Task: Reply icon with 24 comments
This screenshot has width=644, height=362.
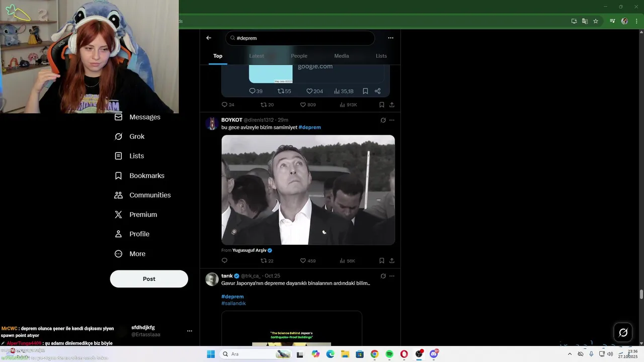Action: (x=228, y=105)
